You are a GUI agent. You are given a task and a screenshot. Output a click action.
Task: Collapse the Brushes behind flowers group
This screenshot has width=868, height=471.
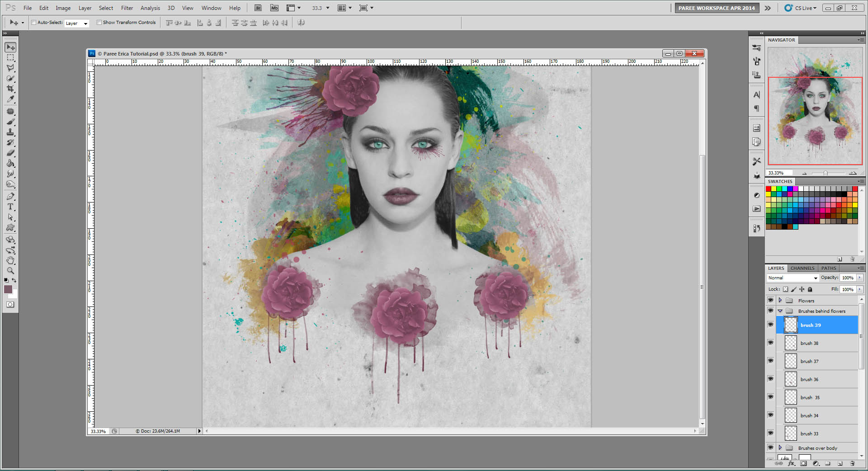click(x=780, y=311)
